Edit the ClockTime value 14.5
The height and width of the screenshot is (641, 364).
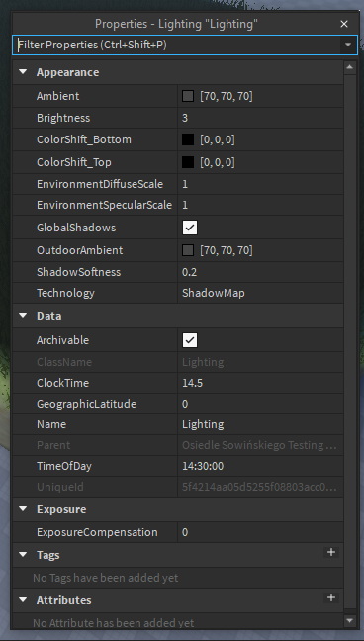[x=260, y=383]
